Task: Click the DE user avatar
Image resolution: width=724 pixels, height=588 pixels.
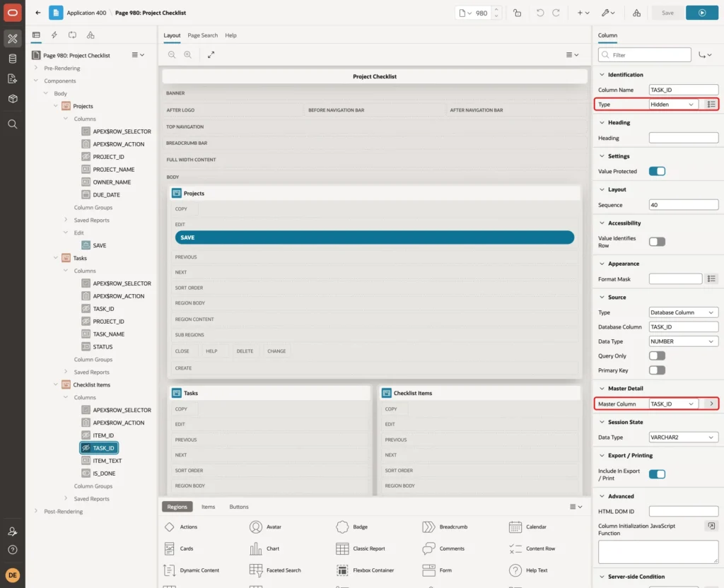Action: [x=13, y=575]
